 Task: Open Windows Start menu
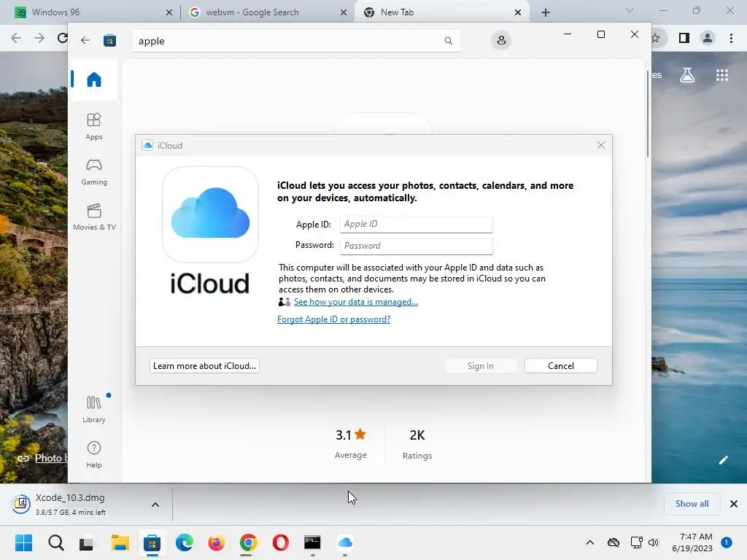click(x=24, y=542)
